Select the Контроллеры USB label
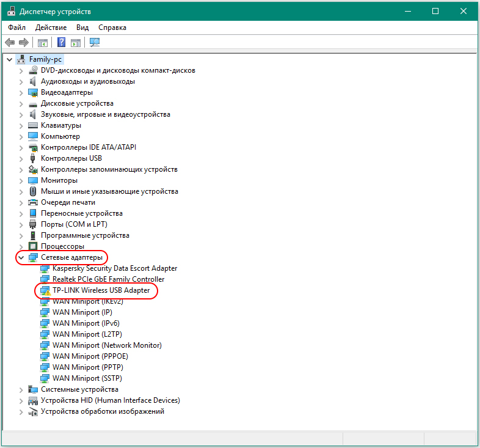This screenshot has height=448, width=480. (x=71, y=158)
